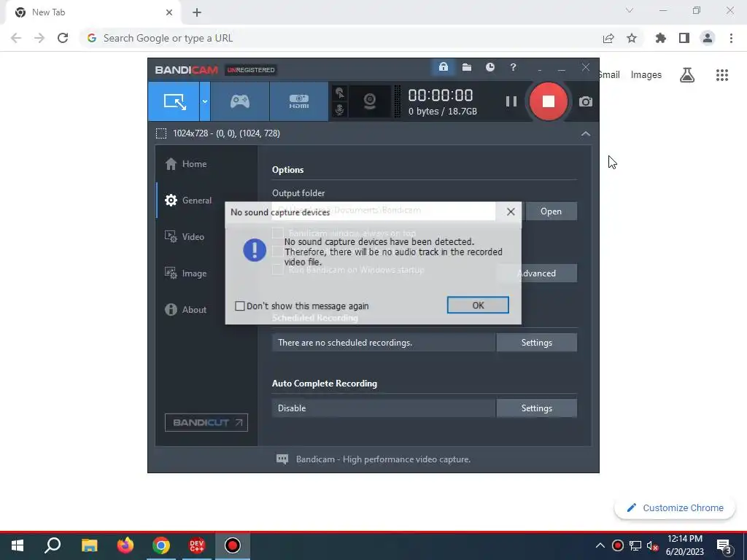The image size is (747, 560).
Task: Open Scheduled Recording Settings button
Action: 536,343
